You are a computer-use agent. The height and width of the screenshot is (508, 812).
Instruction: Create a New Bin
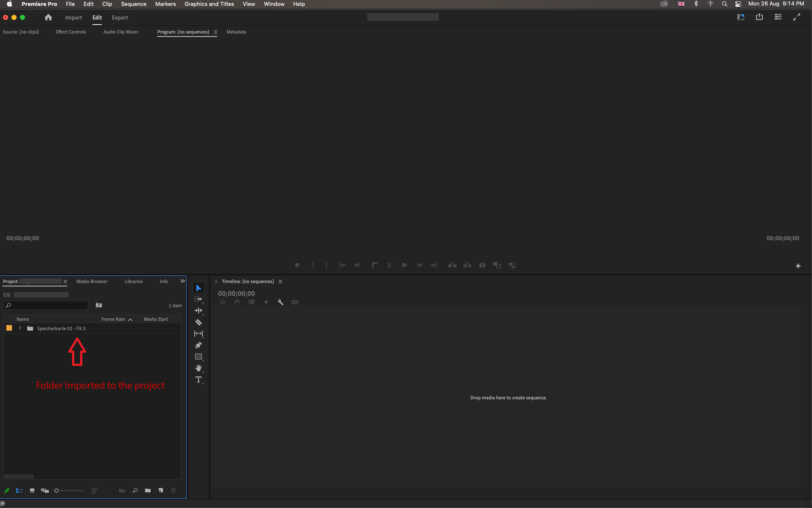148,491
